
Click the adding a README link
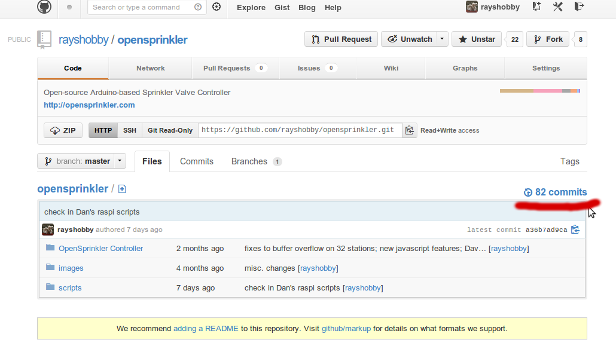(x=206, y=329)
